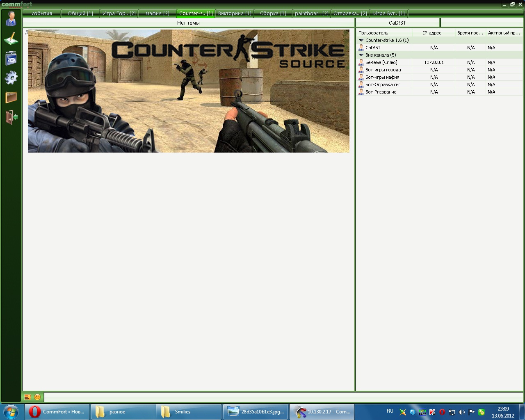This screenshot has height=420, width=525.
Task: Click the exit door icon
Action: coord(11,117)
